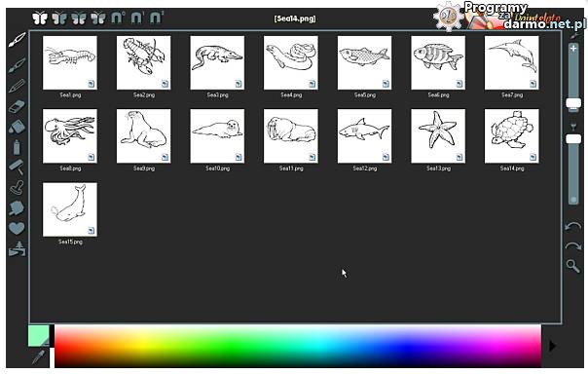This screenshot has height=374, width=588.
Task: Click the undo arrow
Action: 572,226
